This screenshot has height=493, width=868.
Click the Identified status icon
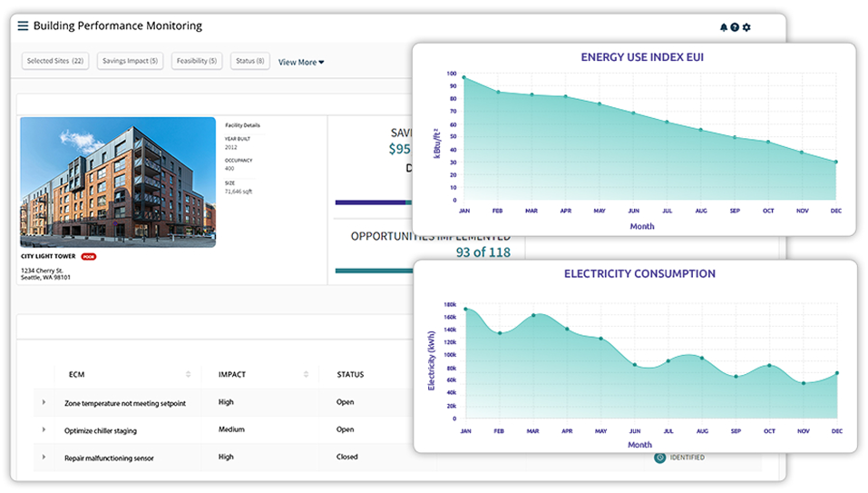(660, 458)
